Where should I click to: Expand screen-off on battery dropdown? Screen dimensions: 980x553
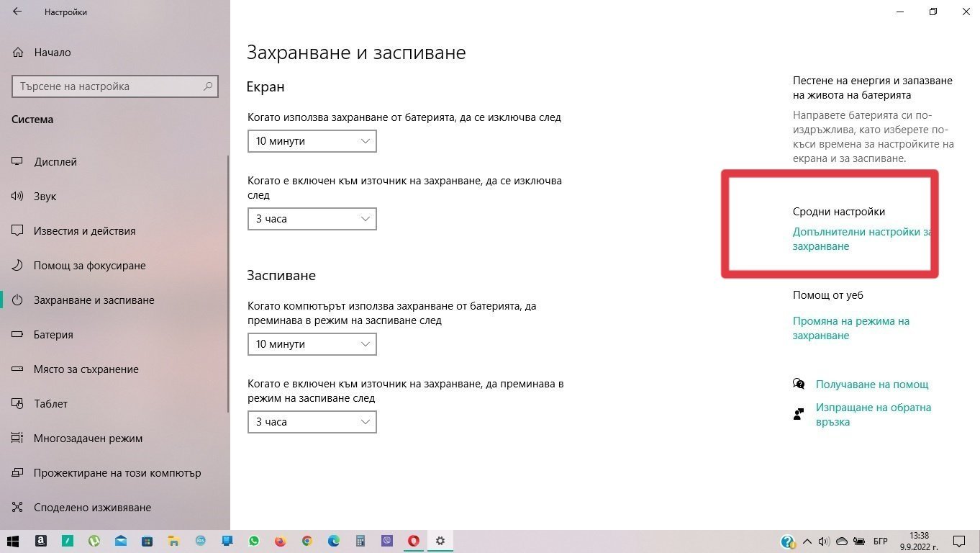coord(312,141)
